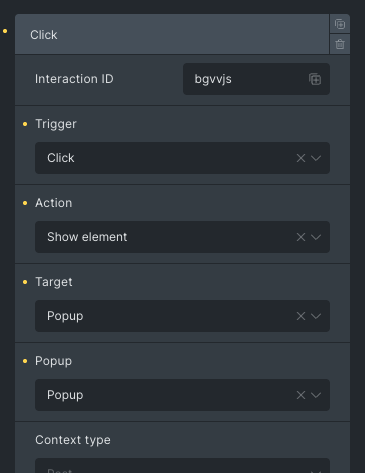This screenshot has width=365, height=473.
Task: Expand the Popup dropdown chevron
Action: (x=316, y=395)
